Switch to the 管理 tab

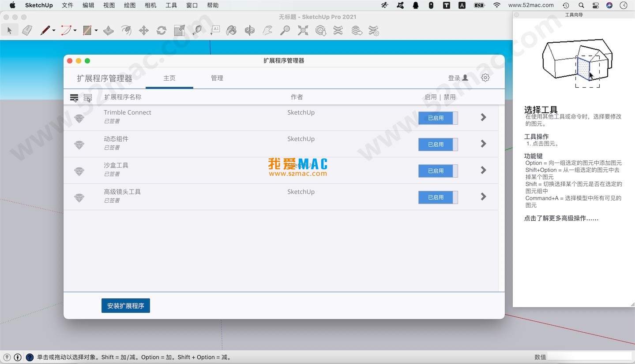(x=217, y=78)
